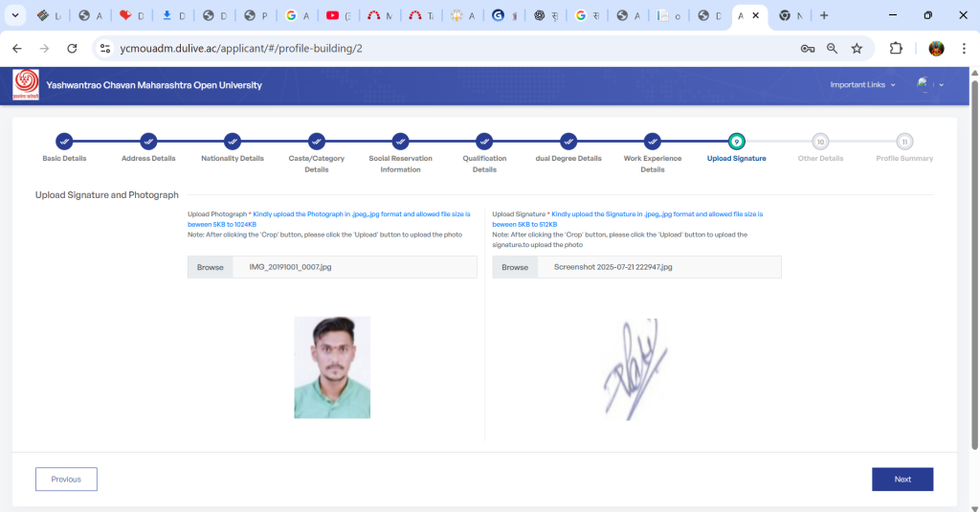The image size is (980, 512).
Task: Expand the Important Links dropdown
Action: (862, 85)
